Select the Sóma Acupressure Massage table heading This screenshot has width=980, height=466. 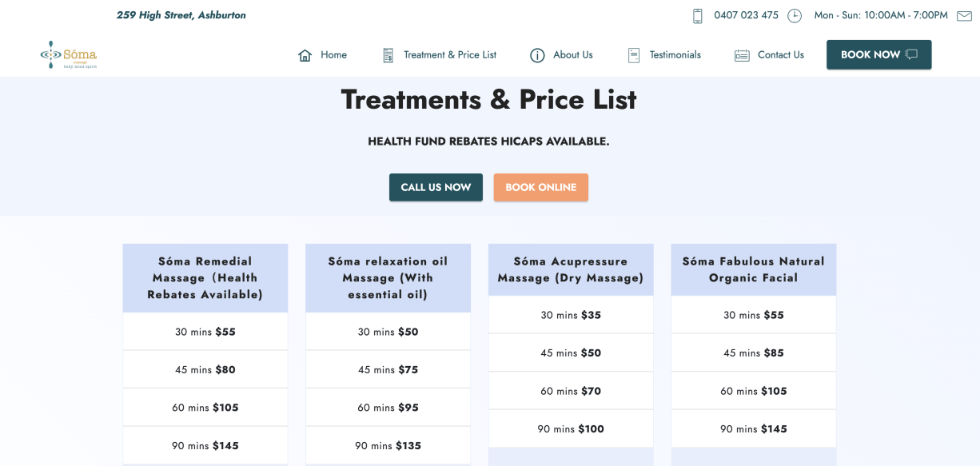(570, 269)
